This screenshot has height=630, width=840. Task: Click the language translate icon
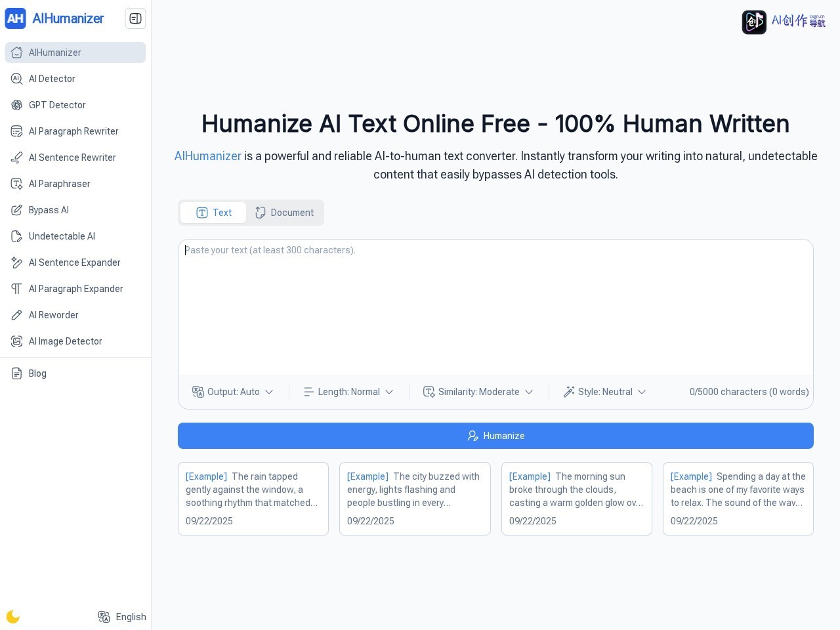[x=104, y=617]
